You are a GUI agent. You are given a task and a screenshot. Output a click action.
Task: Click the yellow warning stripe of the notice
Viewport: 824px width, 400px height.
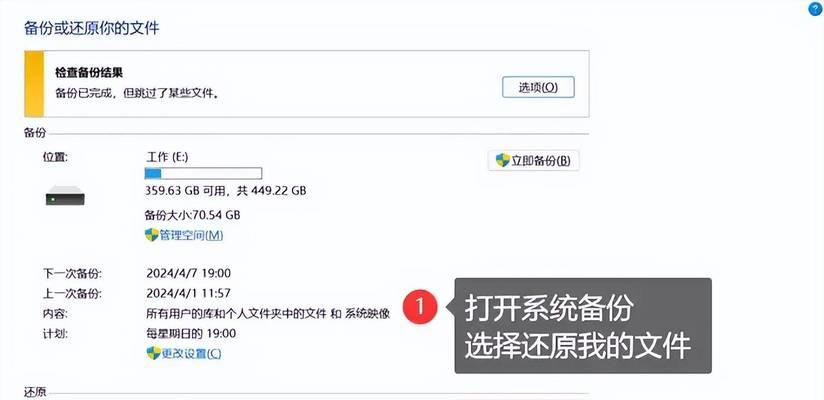tap(34, 84)
